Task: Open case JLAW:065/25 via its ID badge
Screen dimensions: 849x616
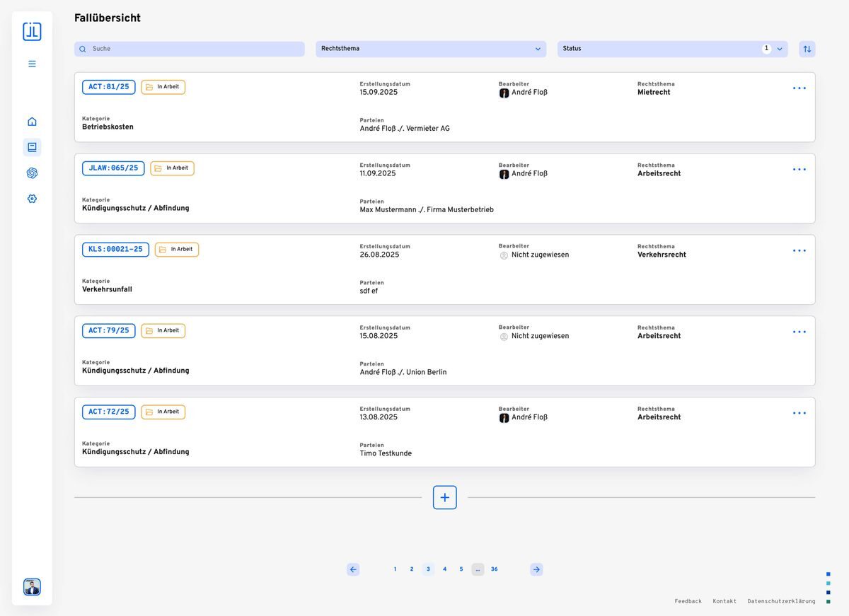Action: point(113,168)
